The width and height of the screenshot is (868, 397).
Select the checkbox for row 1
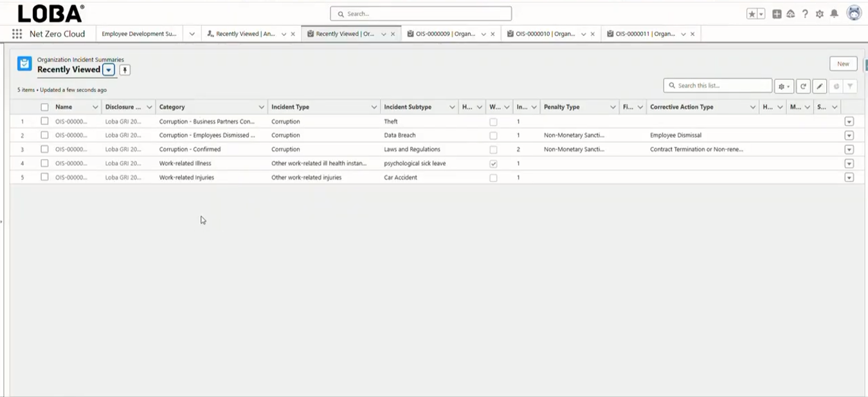pyautogui.click(x=44, y=121)
